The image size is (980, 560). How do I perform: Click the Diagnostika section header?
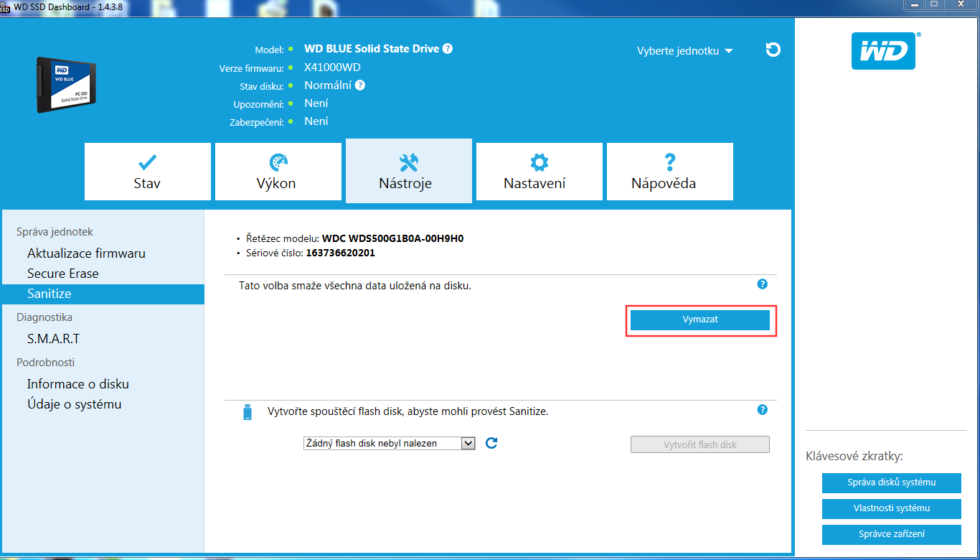coord(44,317)
